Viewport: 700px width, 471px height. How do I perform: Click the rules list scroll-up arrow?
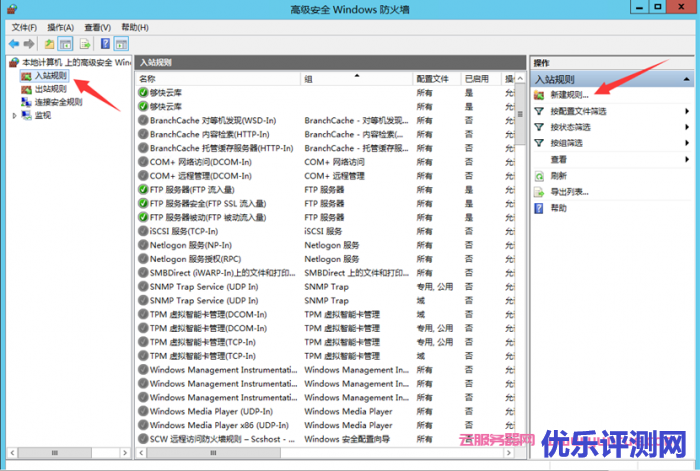520,79
